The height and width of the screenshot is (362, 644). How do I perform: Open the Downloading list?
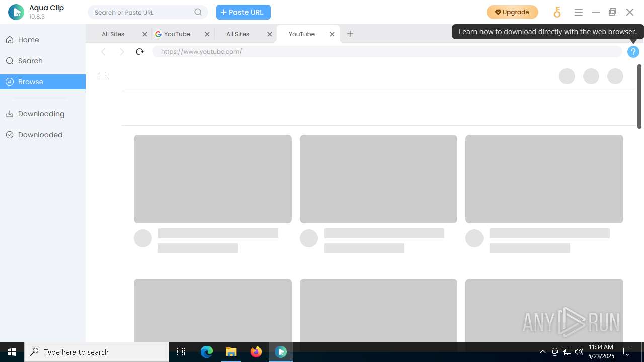pos(43,114)
